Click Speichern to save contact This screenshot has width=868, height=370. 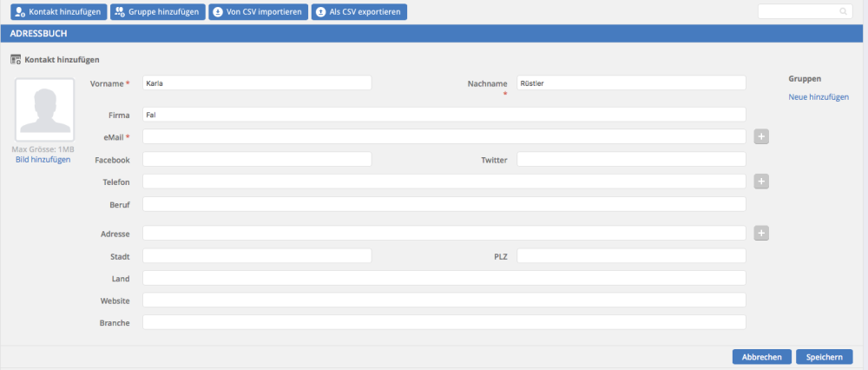tap(825, 357)
